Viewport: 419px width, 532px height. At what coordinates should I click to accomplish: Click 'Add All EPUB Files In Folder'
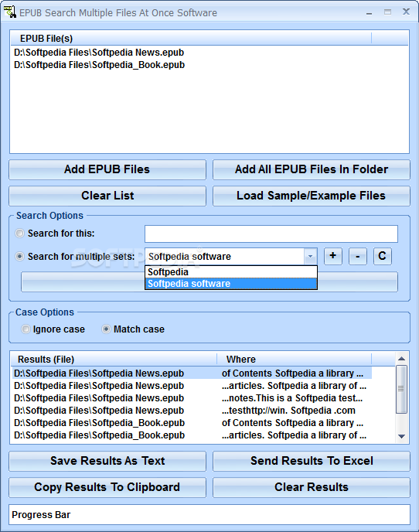312,169
